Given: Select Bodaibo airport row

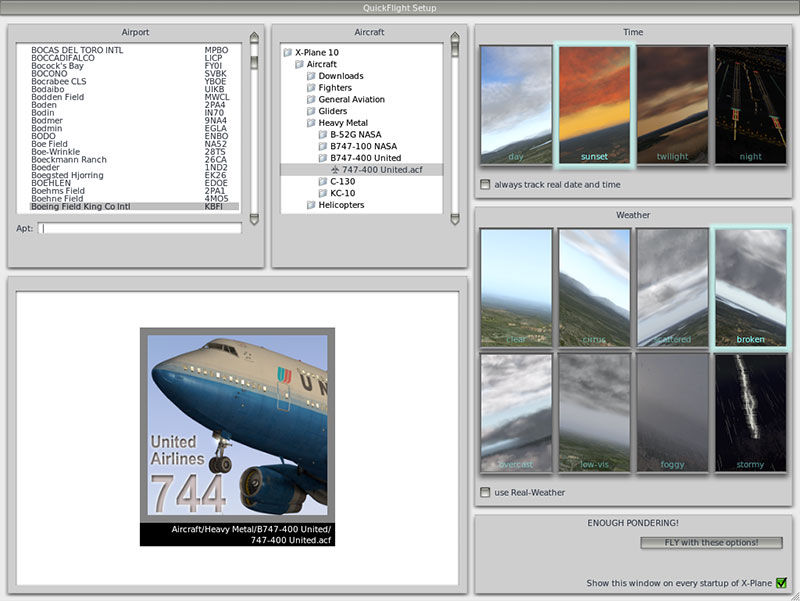Looking at the screenshot, I should click(x=135, y=89).
